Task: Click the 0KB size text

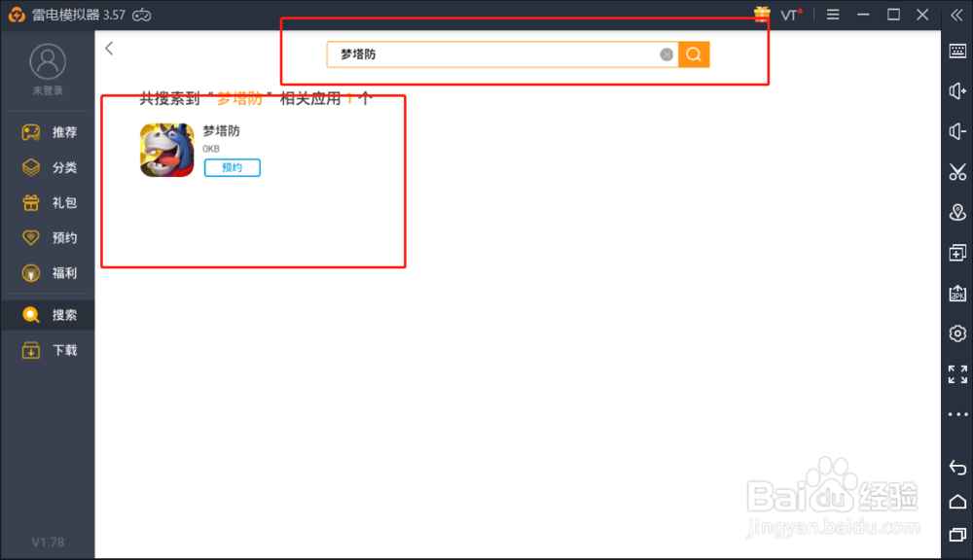Action: click(x=211, y=149)
